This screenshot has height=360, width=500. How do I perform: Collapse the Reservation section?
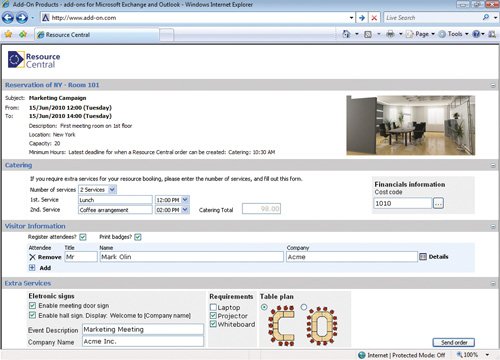pyautogui.click(x=493, y=85)
